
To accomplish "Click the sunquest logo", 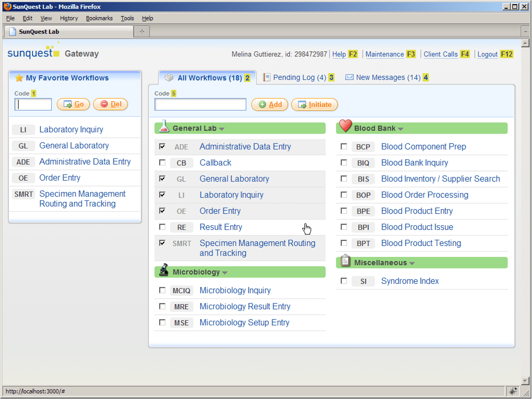I will (34, 51).
